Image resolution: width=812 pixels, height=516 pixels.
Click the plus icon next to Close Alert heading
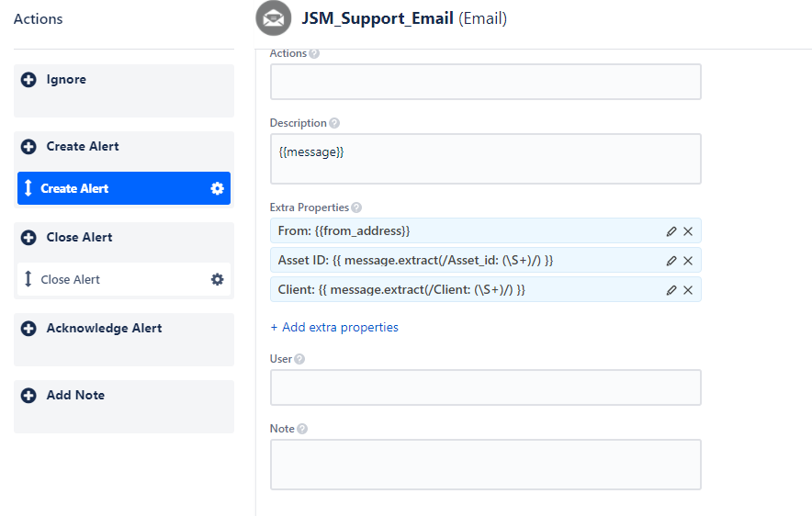[28, 238]
